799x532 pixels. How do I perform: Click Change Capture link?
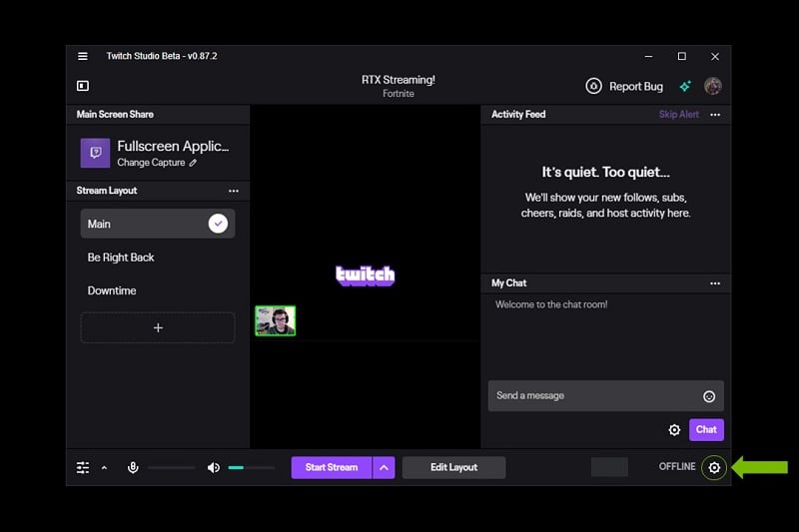[151, 163]
